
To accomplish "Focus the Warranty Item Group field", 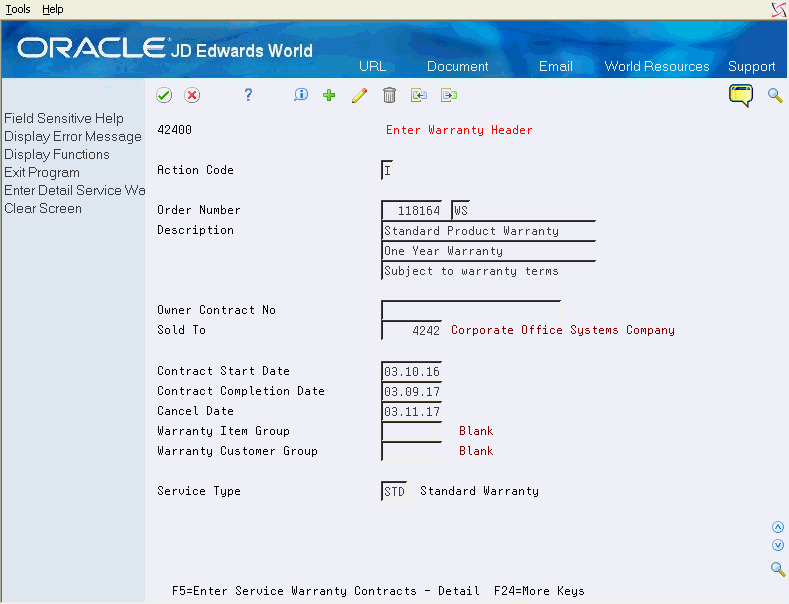I will pyautogui.click(x=412, y=431).
